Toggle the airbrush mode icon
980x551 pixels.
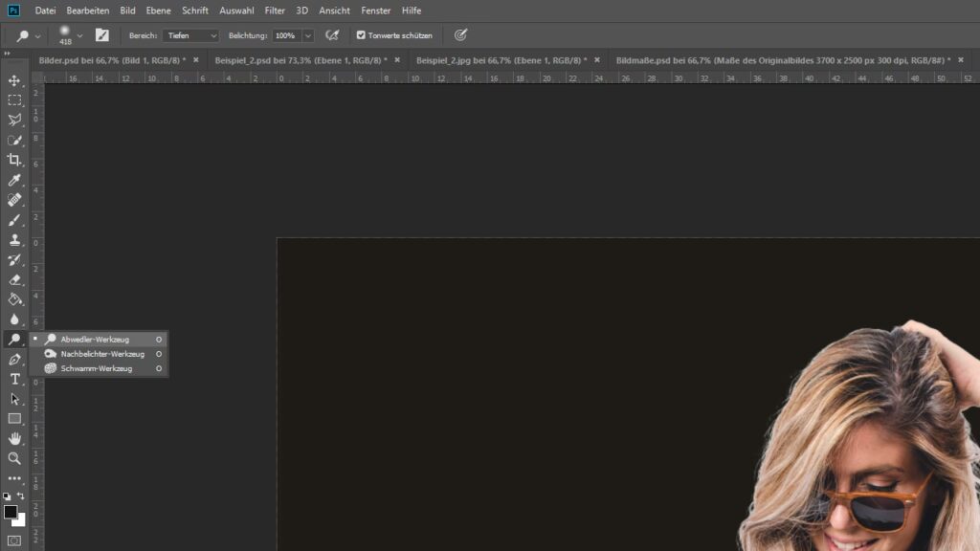332,35
